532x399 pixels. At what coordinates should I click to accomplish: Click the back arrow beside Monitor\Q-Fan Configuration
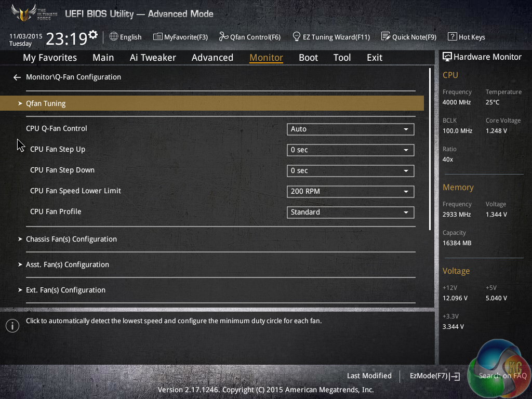(x=17, y=77)
